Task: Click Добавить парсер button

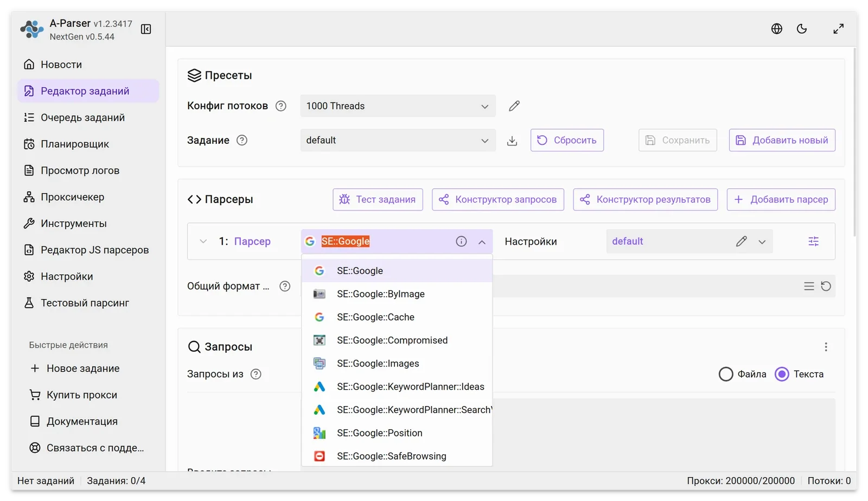Action: (781, 199)
